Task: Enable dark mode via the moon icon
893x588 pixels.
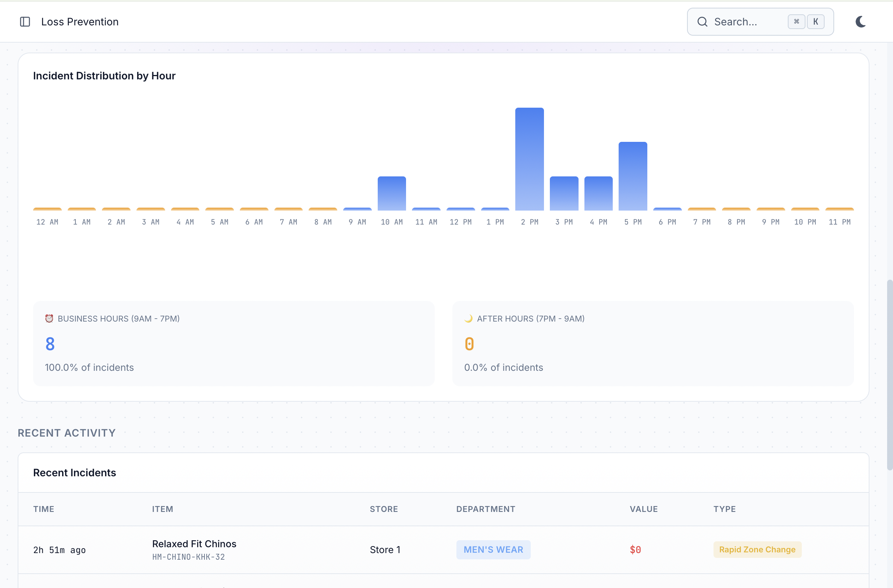Action: (x=860, y=21)
